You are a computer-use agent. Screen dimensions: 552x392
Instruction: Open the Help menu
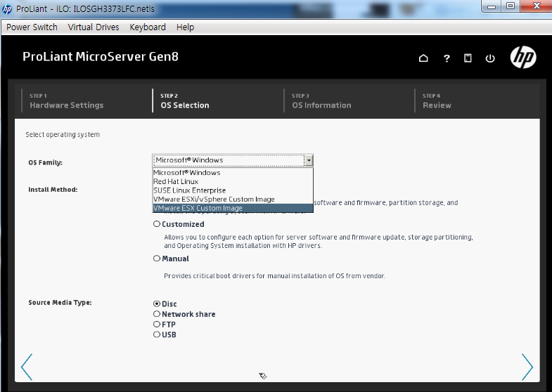pyautogui.click(x=185, y=27)
